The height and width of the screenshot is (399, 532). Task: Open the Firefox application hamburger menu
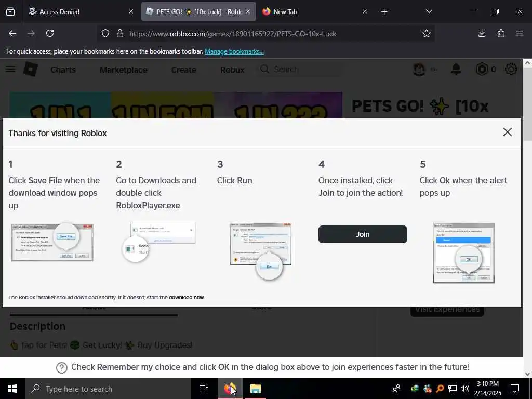point(520,33)
